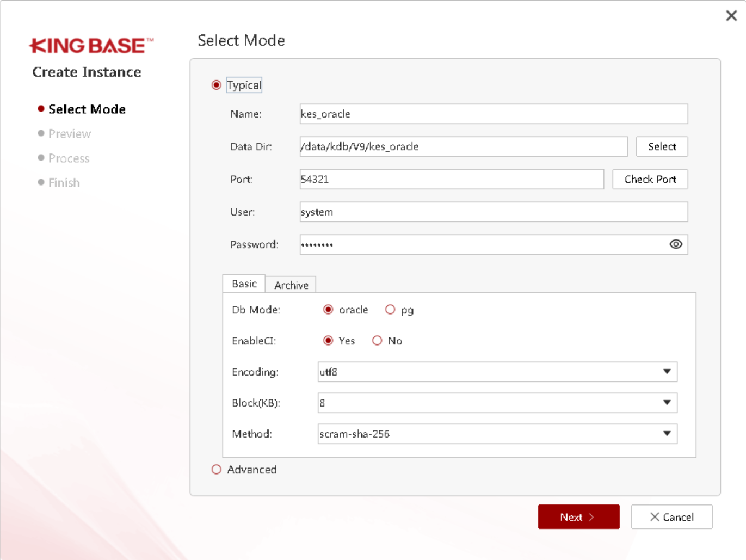Choose pg as Db Mode
This screenshot has width=746, height=560.
click(390, 310)
